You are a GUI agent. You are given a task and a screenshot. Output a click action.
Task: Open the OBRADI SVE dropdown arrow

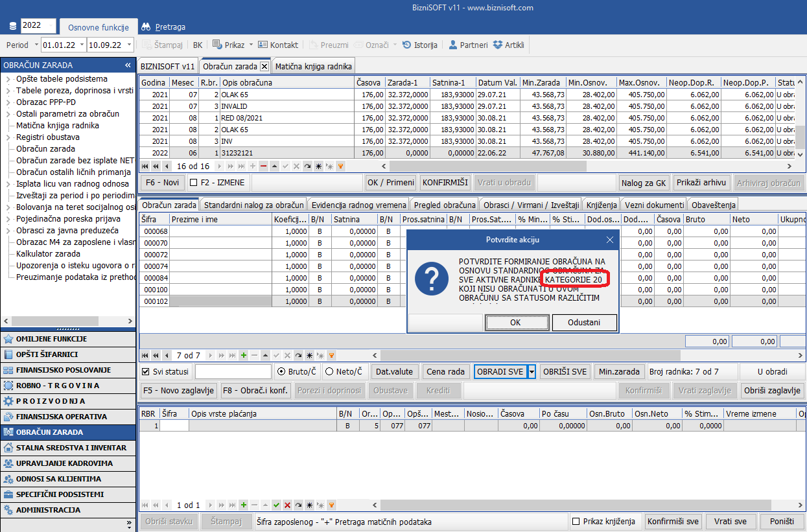(532, 372)
